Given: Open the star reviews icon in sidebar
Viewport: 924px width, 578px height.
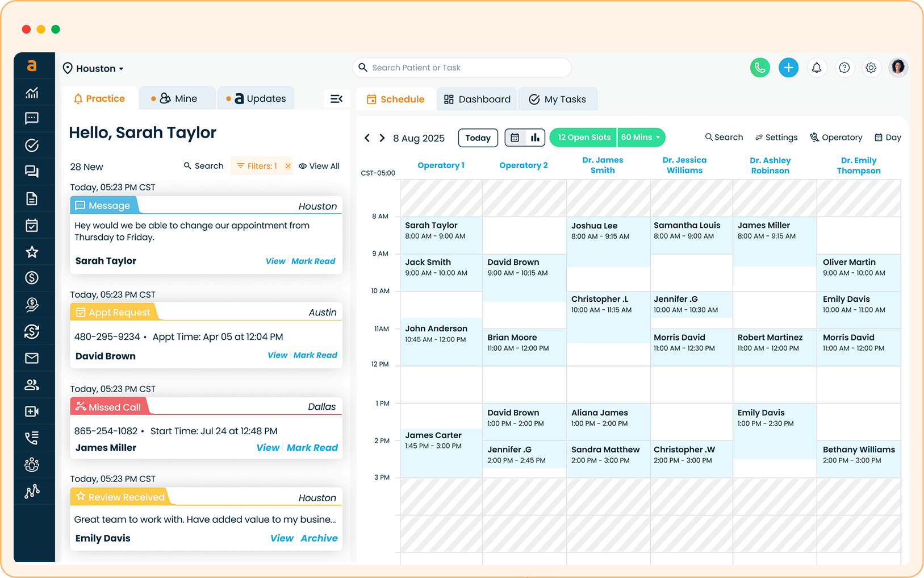Looking at the screenshot, I should (32, 252).
